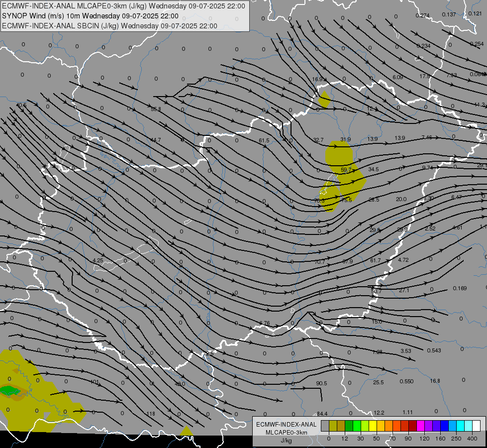Click the legend scale label 120
487x448 pixels.
pos(424,439)
